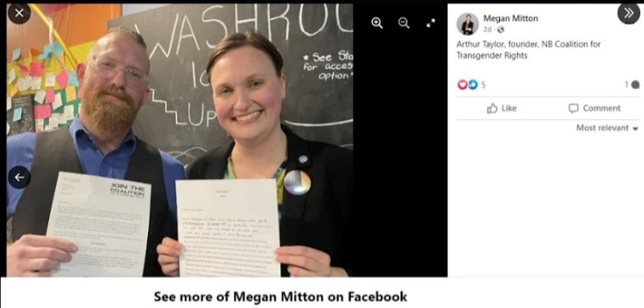
Task: Go to previous photo with left arrow
Action: coord(19,177)
